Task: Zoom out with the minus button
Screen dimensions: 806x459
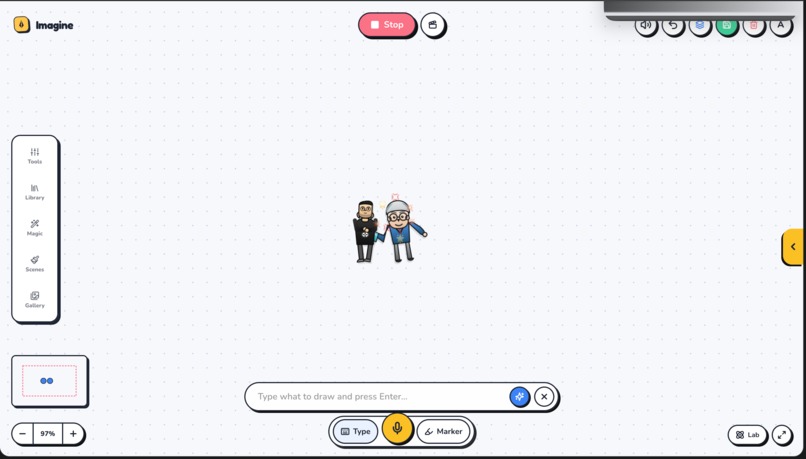Action: [x=23, y=434]
